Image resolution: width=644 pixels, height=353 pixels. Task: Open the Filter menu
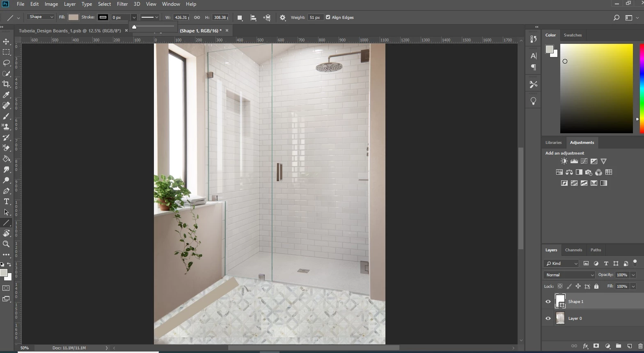122,4
